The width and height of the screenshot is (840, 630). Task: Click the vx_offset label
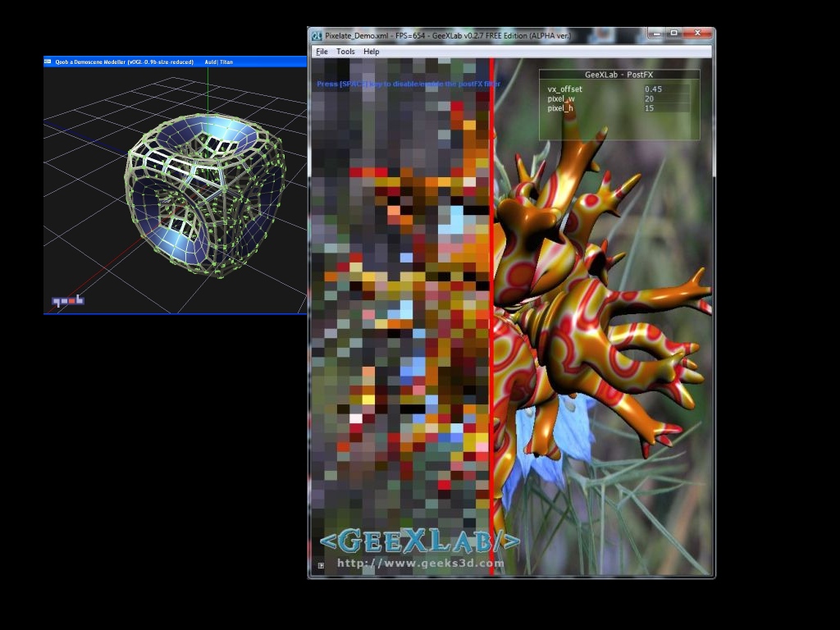(x=564, y=89)
